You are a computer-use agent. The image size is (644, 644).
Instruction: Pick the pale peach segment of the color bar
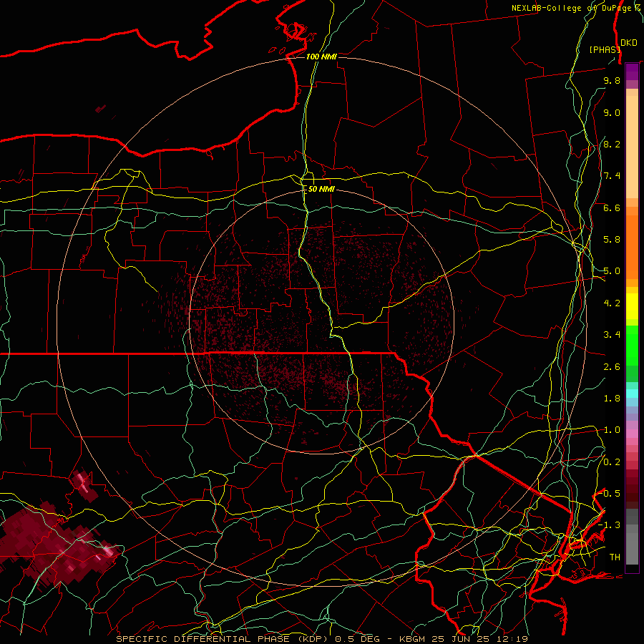632,147
